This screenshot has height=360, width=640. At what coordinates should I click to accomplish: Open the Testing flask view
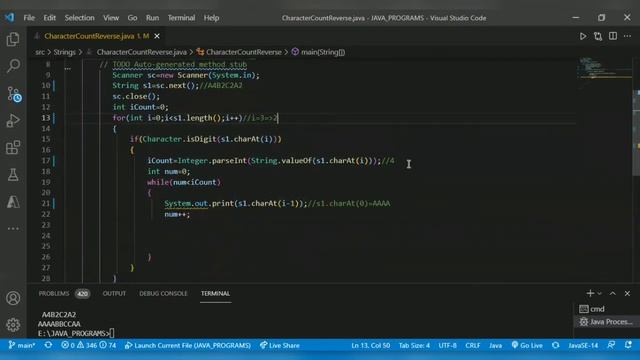coord(13,175)
